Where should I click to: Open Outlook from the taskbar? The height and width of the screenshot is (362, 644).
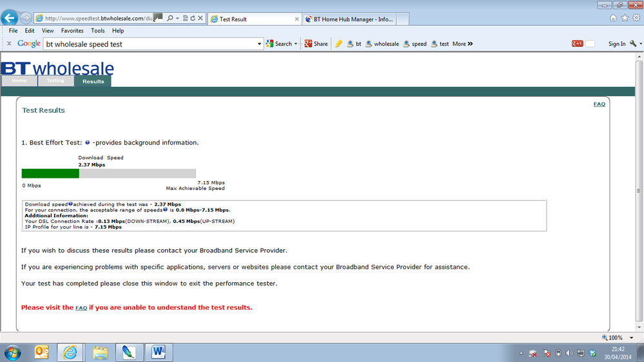pyautogui.click(x=41, y=352)
